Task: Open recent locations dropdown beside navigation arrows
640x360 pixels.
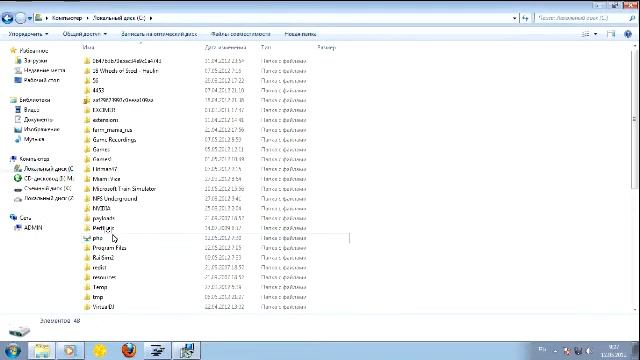Action: (30, 18)
